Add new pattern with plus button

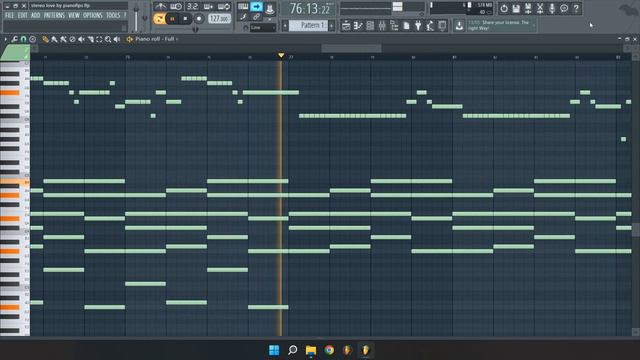pos(331,26)
